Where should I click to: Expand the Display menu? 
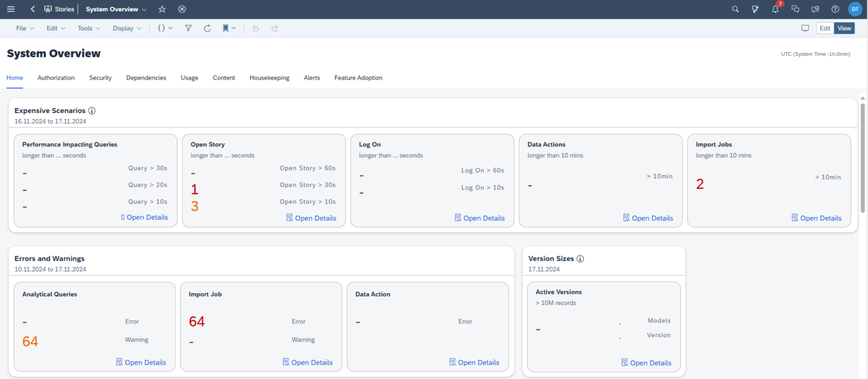tap(126, 28)
